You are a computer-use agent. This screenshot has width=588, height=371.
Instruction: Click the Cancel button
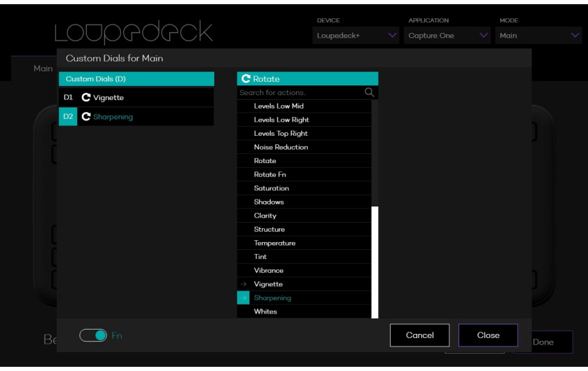tap(419, 335)
